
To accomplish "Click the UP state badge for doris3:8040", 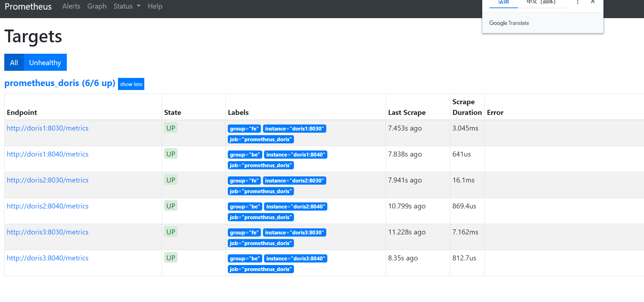I will point(171,258).
